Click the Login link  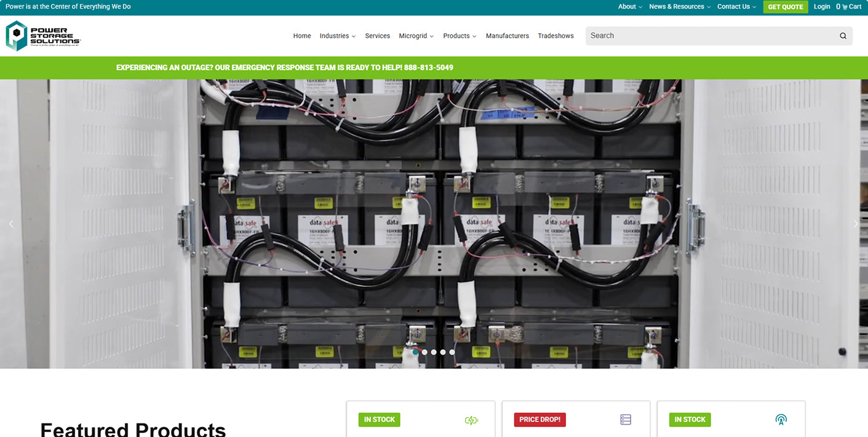[x=821, y=7]
